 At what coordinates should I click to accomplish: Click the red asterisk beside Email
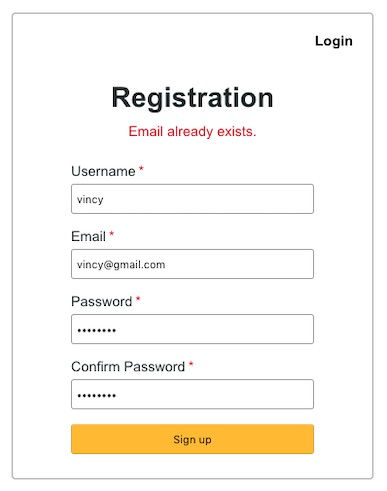pos(112,234)
